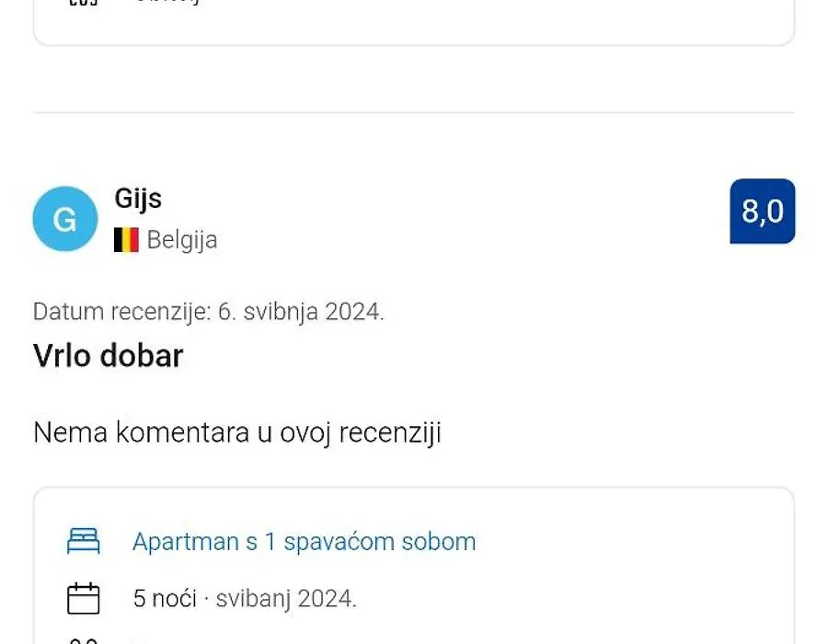Image resolution: width=828 pixels, height=644 pixels.
Task: Click the Belgium flag icon
Action: 126,239
